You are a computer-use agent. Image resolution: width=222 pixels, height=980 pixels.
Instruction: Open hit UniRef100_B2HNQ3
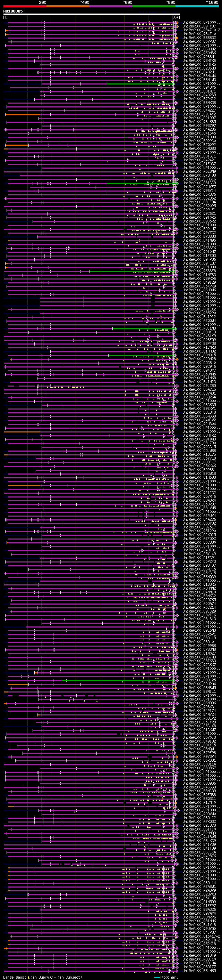pos(199,833)
